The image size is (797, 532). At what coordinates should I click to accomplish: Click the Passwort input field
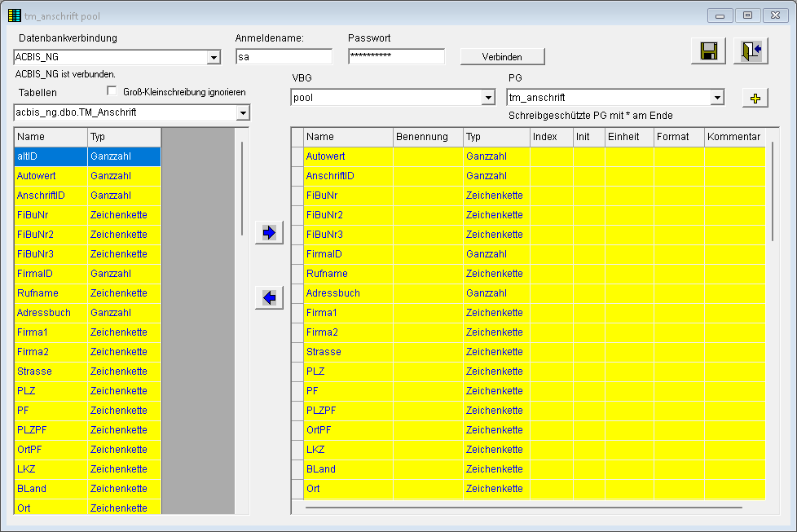[395, 56]
